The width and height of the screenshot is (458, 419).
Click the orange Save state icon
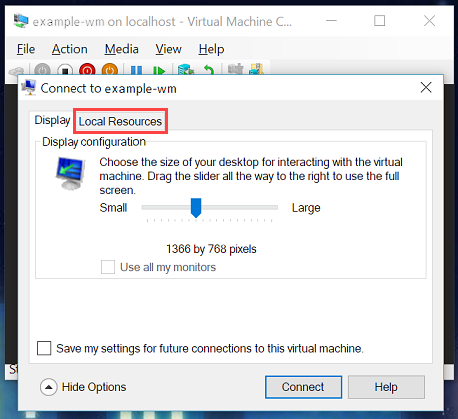click(x=110, y=70)
